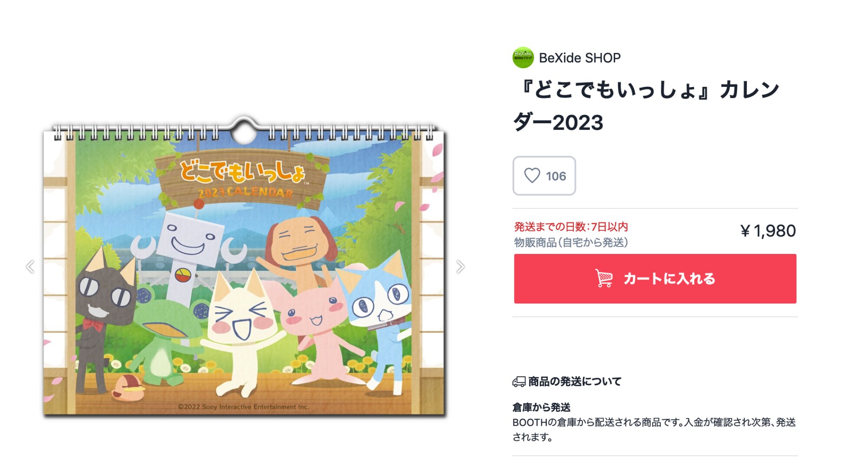Show next product image with right chevron
The image size is (868, 464).
(460, 267)
